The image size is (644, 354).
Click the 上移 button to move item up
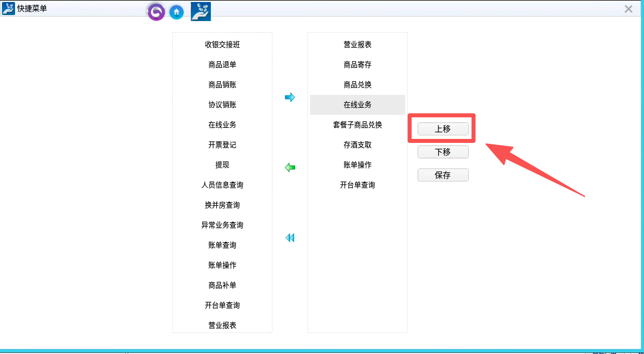(443, 129)
